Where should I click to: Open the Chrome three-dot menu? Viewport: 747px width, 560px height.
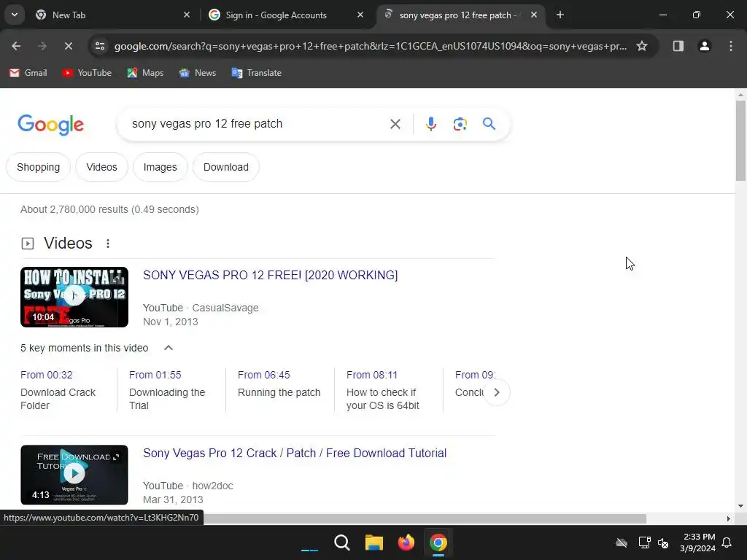pyautogui.click(x=730, y=46)
